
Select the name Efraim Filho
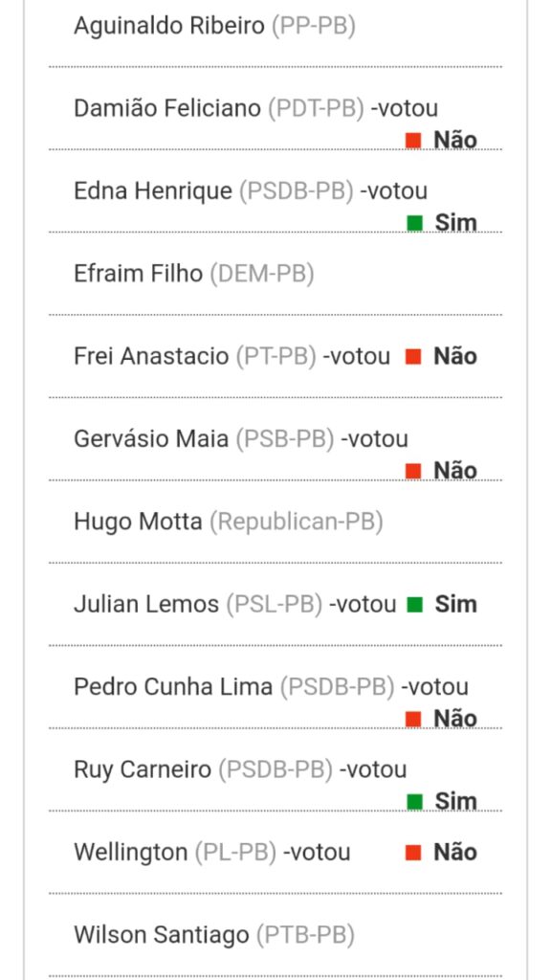tap(138, 274)
